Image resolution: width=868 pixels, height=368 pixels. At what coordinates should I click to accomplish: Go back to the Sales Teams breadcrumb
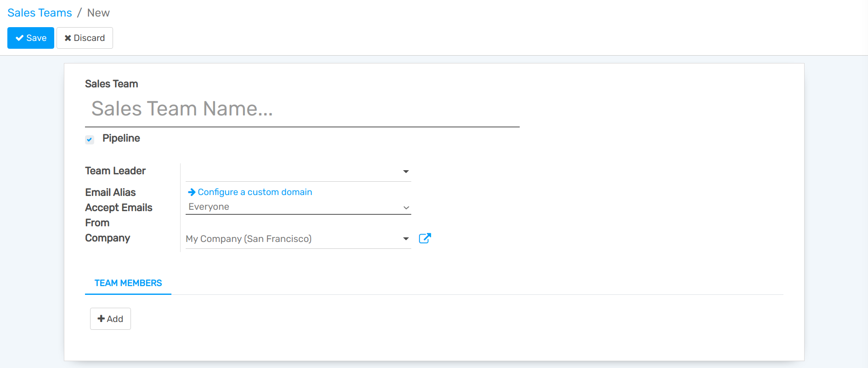pos(40,13)
